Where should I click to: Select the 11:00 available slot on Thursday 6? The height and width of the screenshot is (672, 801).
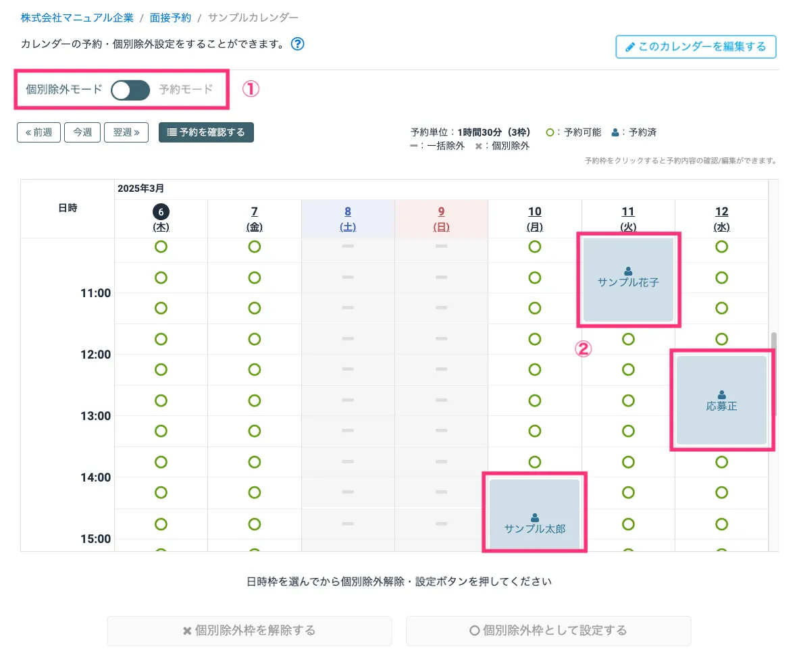point(161,308)
